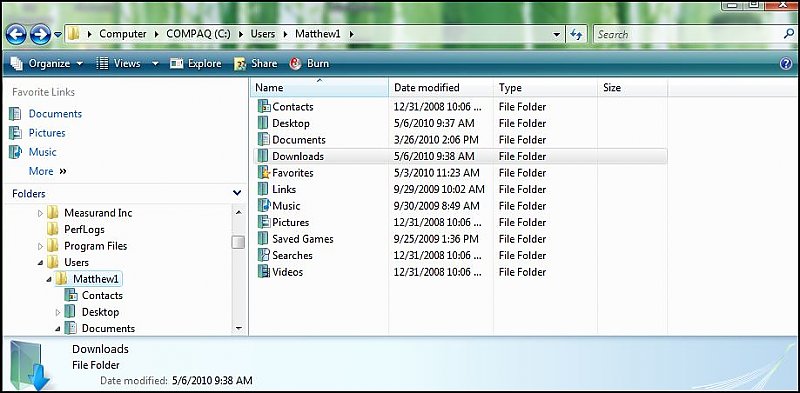Click the Saved Games folder icon
Image resolution: width=800 pixels, height=393 pixels.
click(263, 238)
